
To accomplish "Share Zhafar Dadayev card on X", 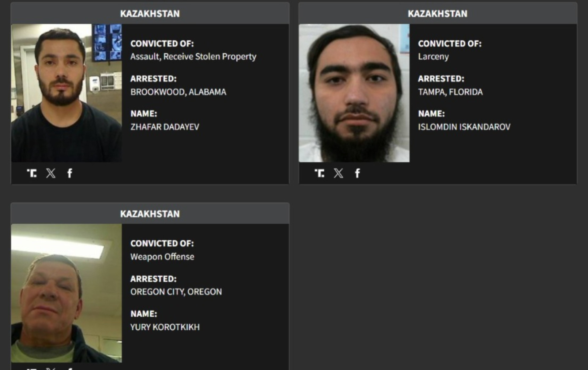I will point(51,173).
